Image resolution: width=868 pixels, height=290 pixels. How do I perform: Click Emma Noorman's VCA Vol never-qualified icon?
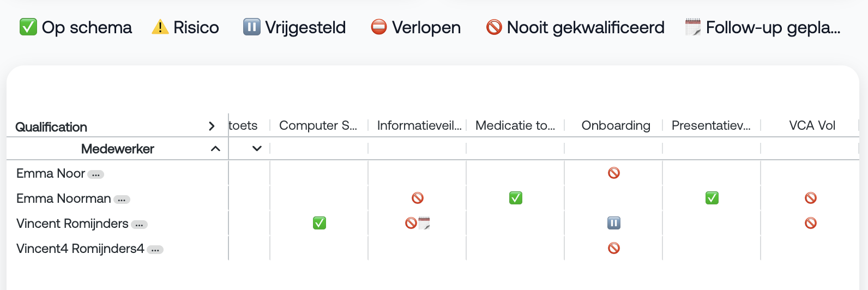point(811,198)
